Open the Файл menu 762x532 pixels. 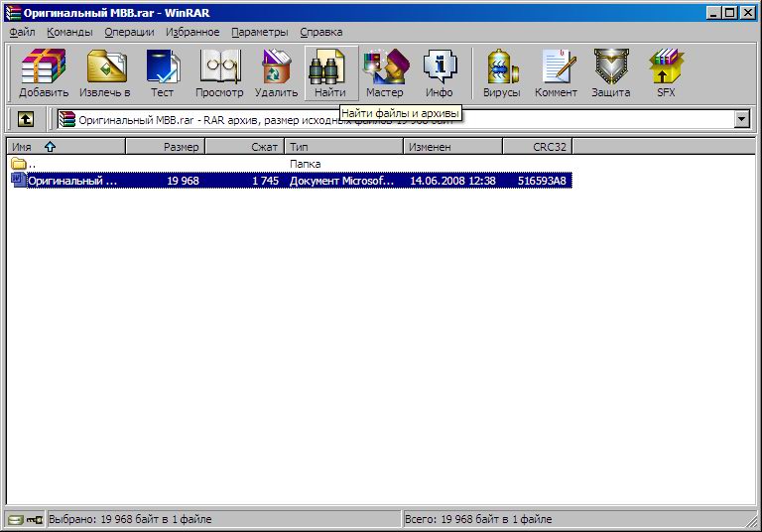click(x=23, y=32)
